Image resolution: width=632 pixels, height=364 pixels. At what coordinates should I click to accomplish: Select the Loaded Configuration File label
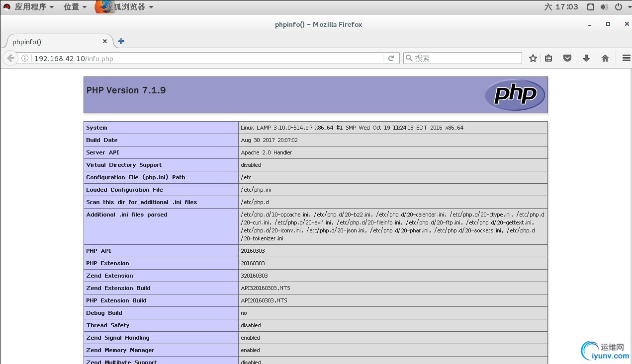click(124, 190)
